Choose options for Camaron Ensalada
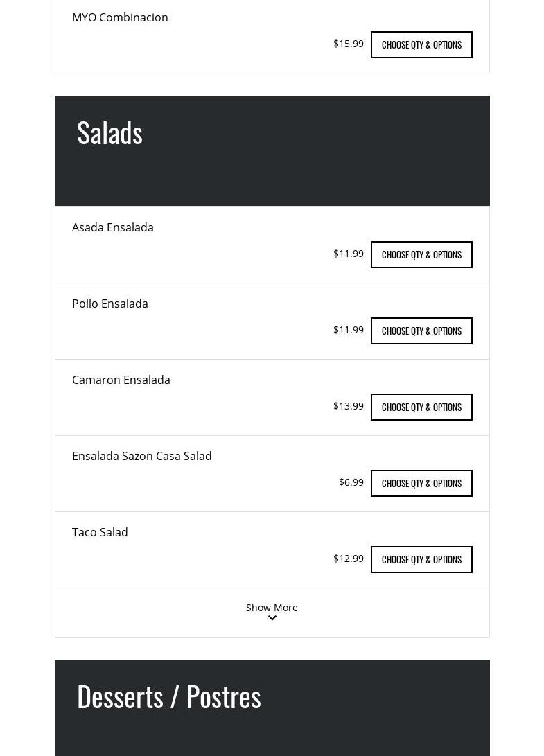Image resolution: width=544 pixels, height=756 pixels. click(x=421, y=407)
